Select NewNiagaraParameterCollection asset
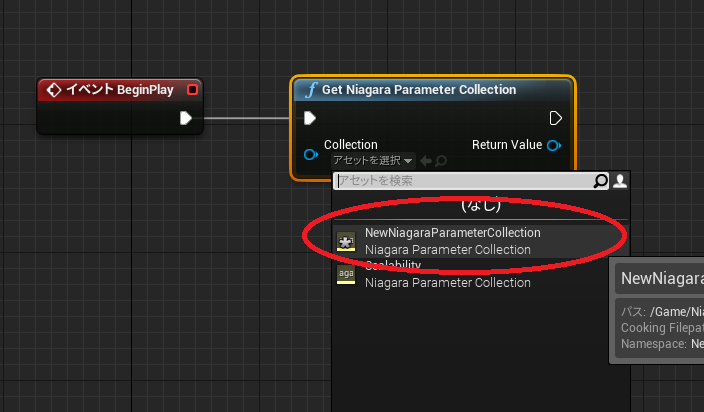This screenshot has width=704, height=412. pyautogui.click(x=480, y=241)
